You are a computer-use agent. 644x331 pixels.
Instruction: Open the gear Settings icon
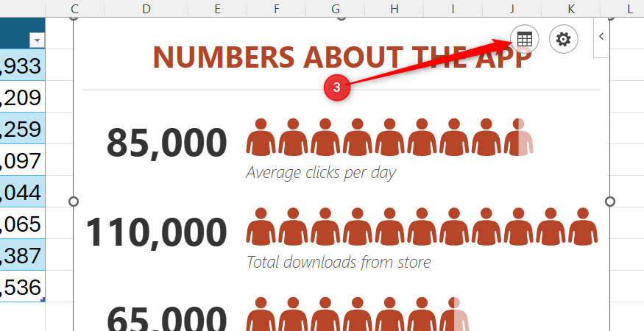[x=564, y=40]
